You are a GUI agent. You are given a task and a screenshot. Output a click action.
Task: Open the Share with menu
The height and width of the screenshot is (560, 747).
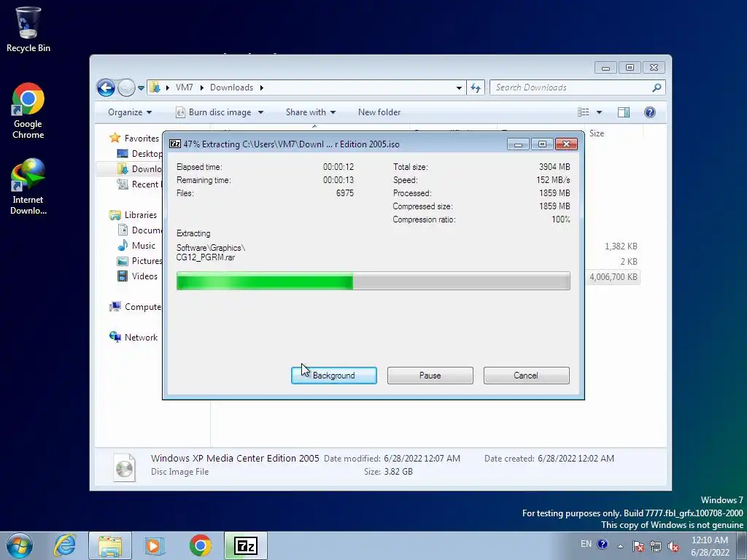pos(311,112)
